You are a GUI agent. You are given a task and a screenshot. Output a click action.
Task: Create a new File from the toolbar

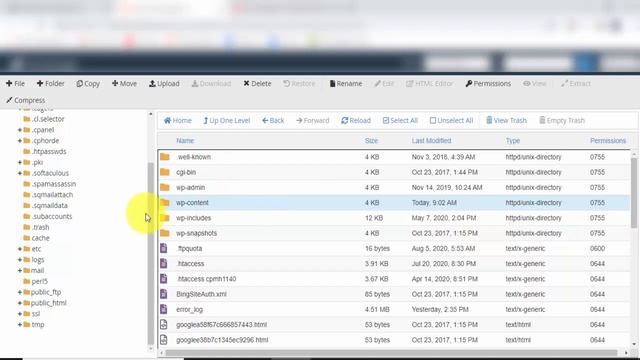16,84
